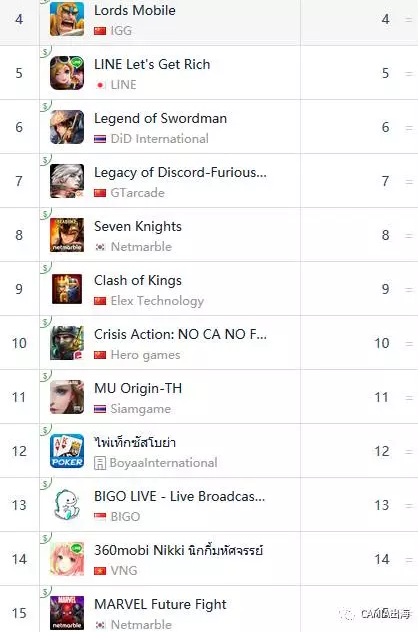The height and width of the screenshot is (642, 418).
Task: Click the paid badge on MU Origin-TH row
Action: tap(45, 376)
